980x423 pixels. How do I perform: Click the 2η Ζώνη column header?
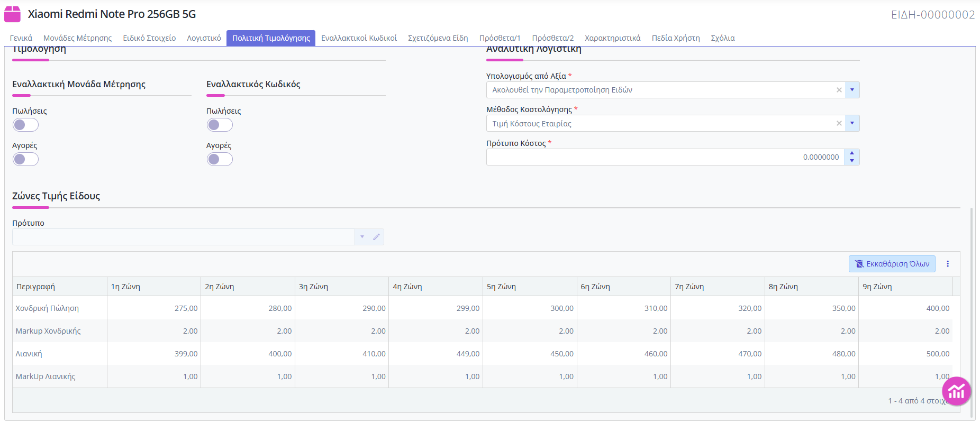coord(248,287)
